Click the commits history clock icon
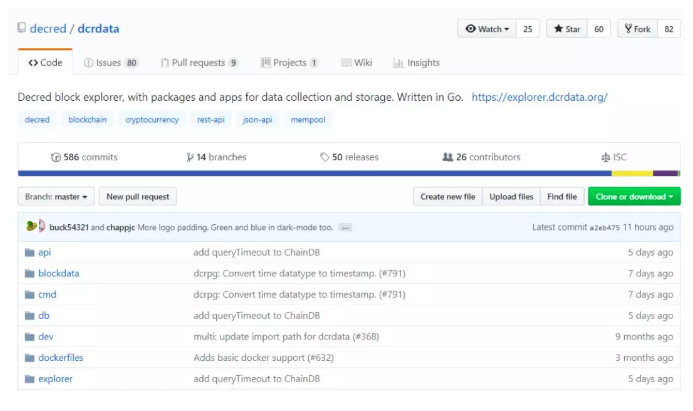The image size is (693, 411). tap(56, 157)
